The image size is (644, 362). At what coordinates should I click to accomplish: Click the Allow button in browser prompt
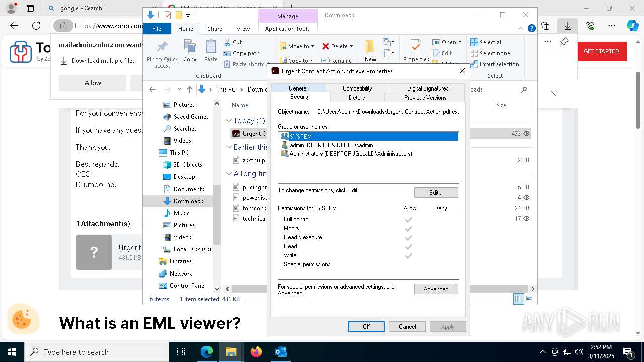[x=93, y=83]
